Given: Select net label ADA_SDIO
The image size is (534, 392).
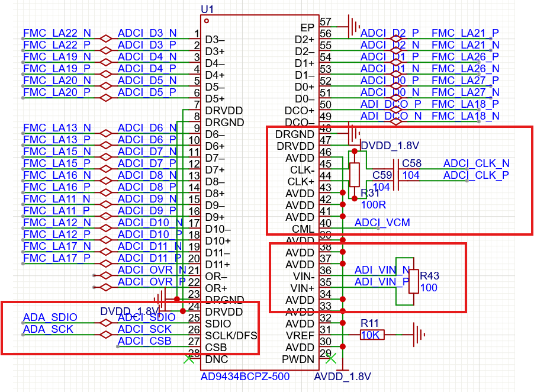Looking at the screenshot, I should click(x=50, y=317).
